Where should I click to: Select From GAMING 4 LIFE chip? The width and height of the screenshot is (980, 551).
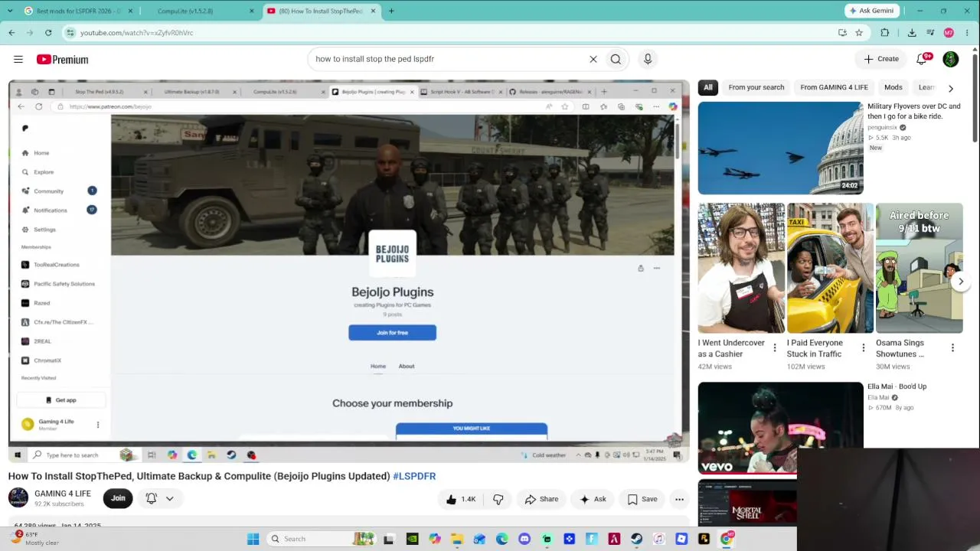pyautogui.click(x=834, y=87)
